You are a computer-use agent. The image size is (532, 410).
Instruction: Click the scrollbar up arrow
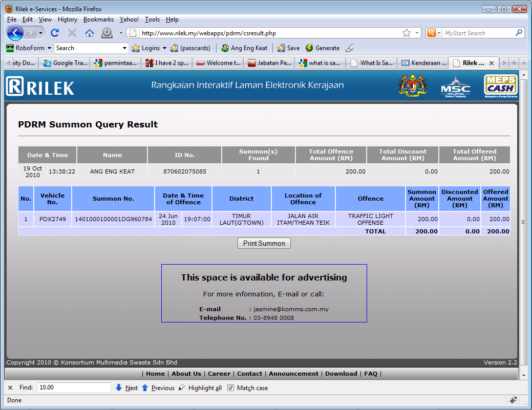[x=523, y=74]
